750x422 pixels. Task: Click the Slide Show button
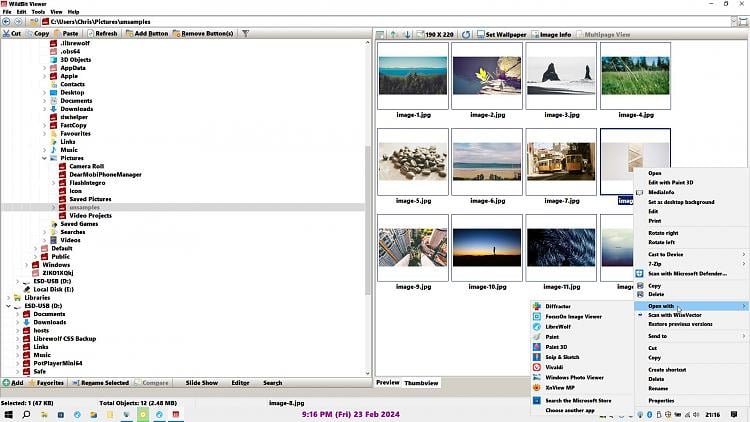tap(201, 382)
